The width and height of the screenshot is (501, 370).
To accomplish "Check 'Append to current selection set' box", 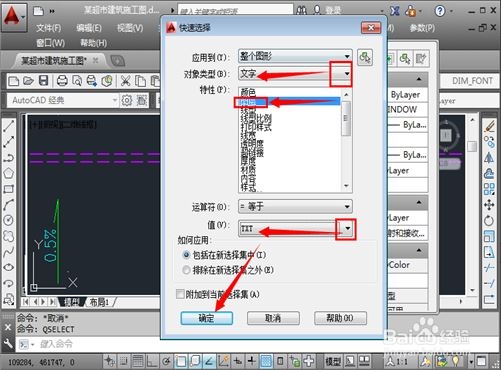I will 180,294.
